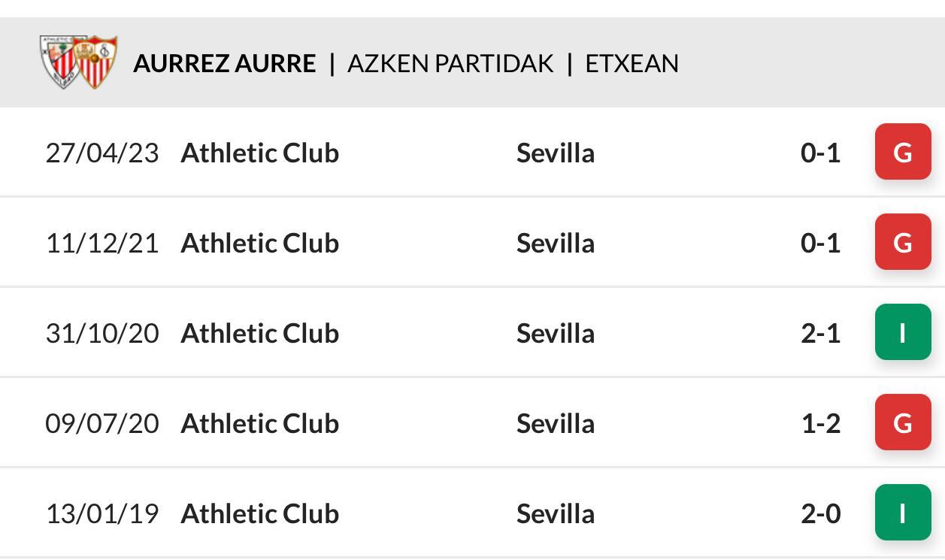Click the 0-1 score from 11/12/21
The height and width of the screenshot is (560, 945).
(821, 243)
